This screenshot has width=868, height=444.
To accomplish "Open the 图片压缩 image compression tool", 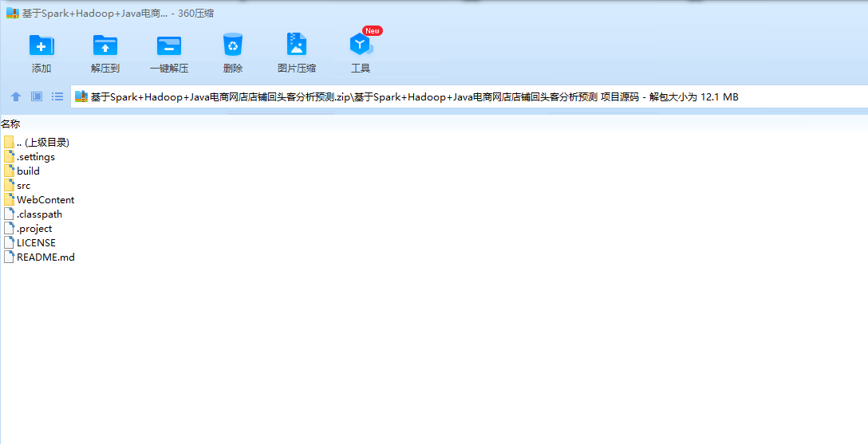I will pos(297,44).
